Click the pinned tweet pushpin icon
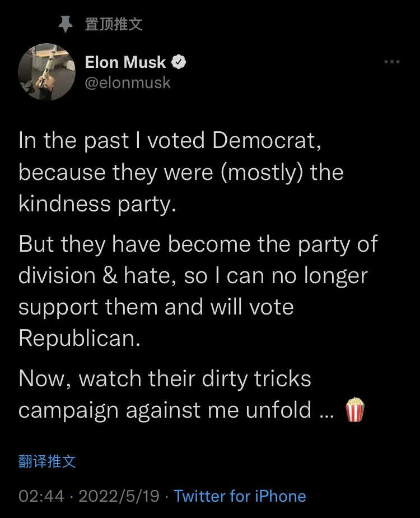Screen dimensions: 420x518 (x=66, y=24)
